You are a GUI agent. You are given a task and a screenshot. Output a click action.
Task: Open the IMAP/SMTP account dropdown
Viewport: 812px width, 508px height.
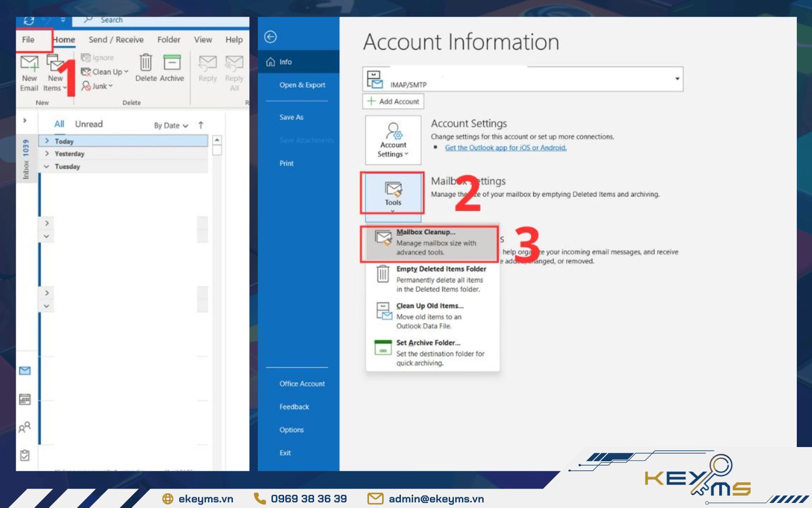click(x=678, y=79)
